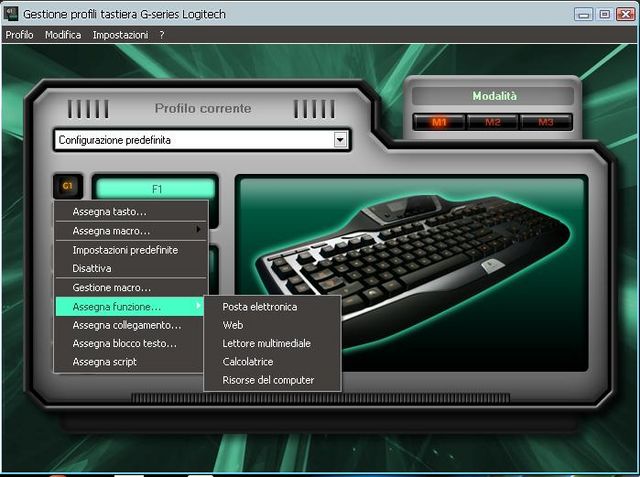Image resolution: width=640 pixels, height=477 pixels.
Task: Choose Calcolatrice from the submenu
Action: (x=248, y=362)
